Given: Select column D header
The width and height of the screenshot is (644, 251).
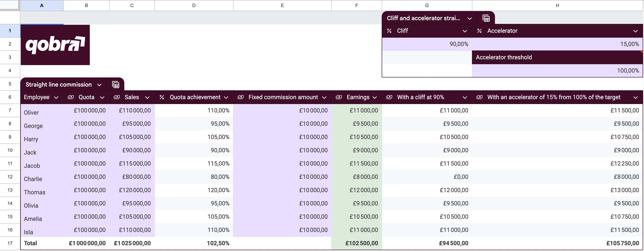Looking at the screenshot, I should coord(194,6).
